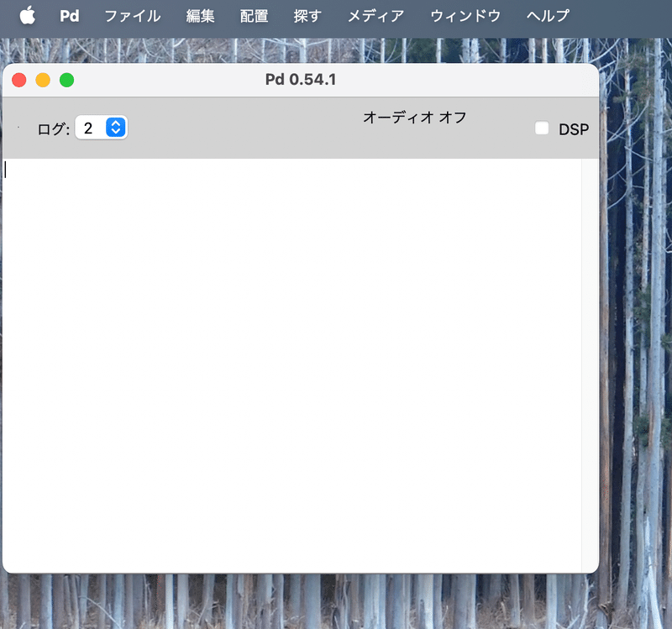Open the 配置 menu
The width and height of the screenshot is (672, 629).
click(x=254, y=16)
